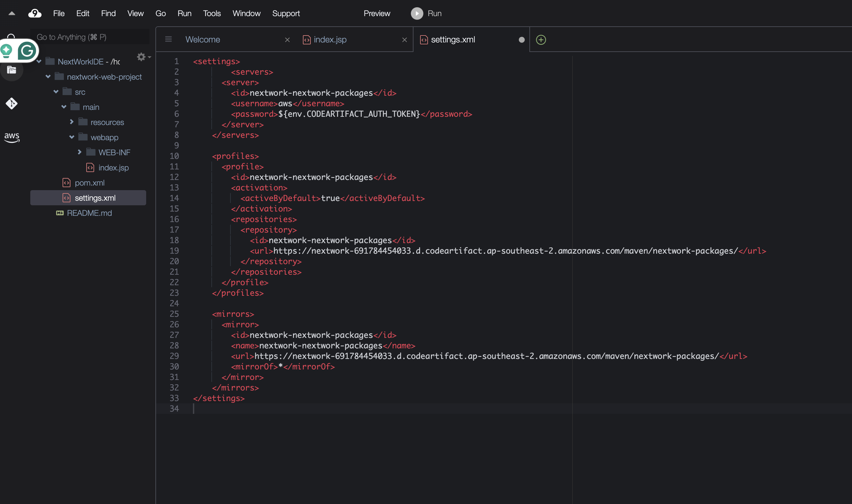
Task: Click the Run button with play icon
Action: [x=426, y=13]
